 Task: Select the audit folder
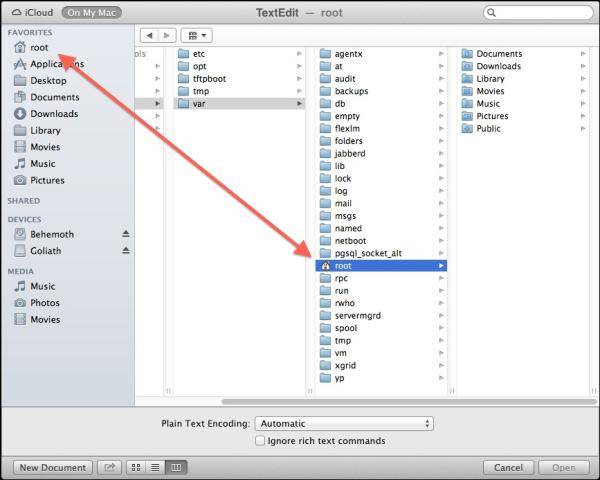coord(381,78)
